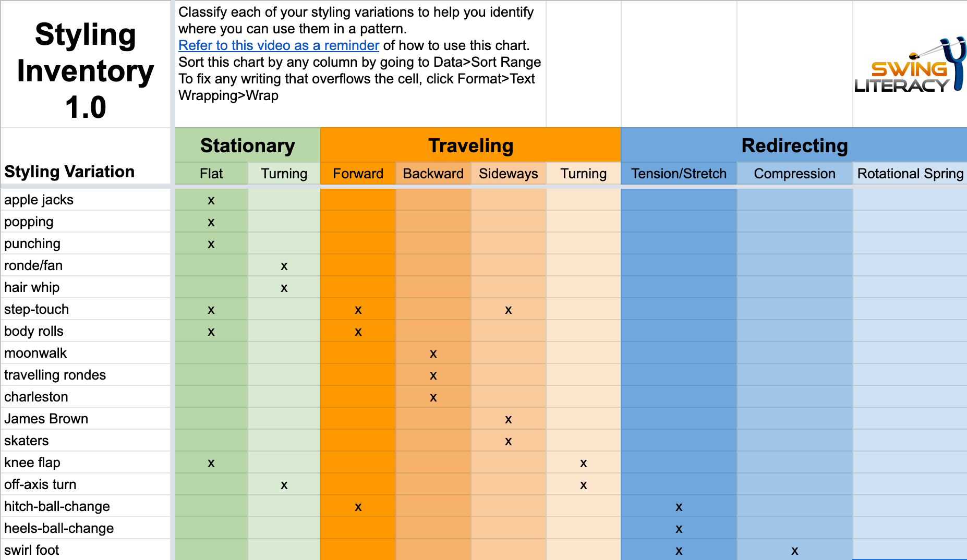Select the Backward column header
The height and width of the screenshot is (560, 967).
433,174
